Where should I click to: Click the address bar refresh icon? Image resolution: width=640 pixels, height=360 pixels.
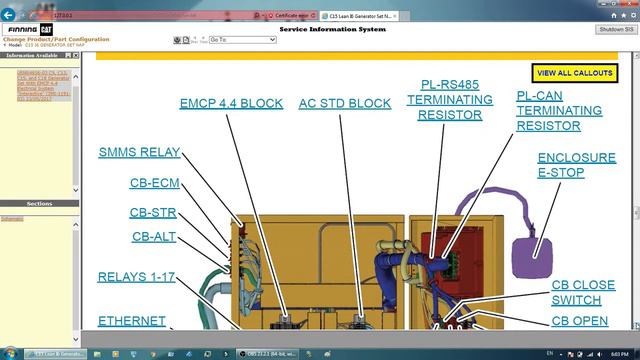click(313, 16)
